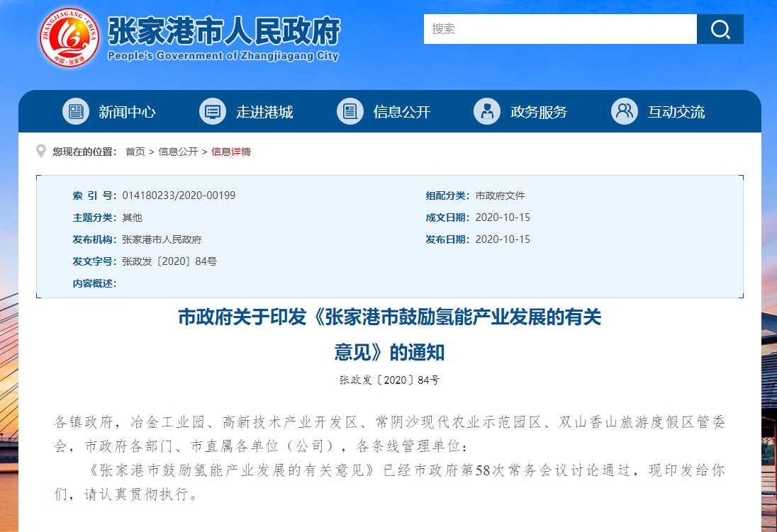The height and width of the screenshot is (532, 777).
Task: Select the 互动交流 navigation label
Action: click(676, 112)
